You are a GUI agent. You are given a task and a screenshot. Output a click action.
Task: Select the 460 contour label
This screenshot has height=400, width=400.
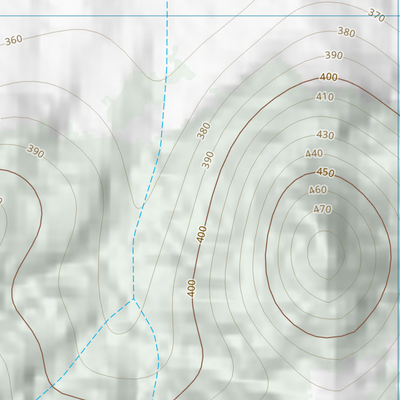[x=318, y=190]
